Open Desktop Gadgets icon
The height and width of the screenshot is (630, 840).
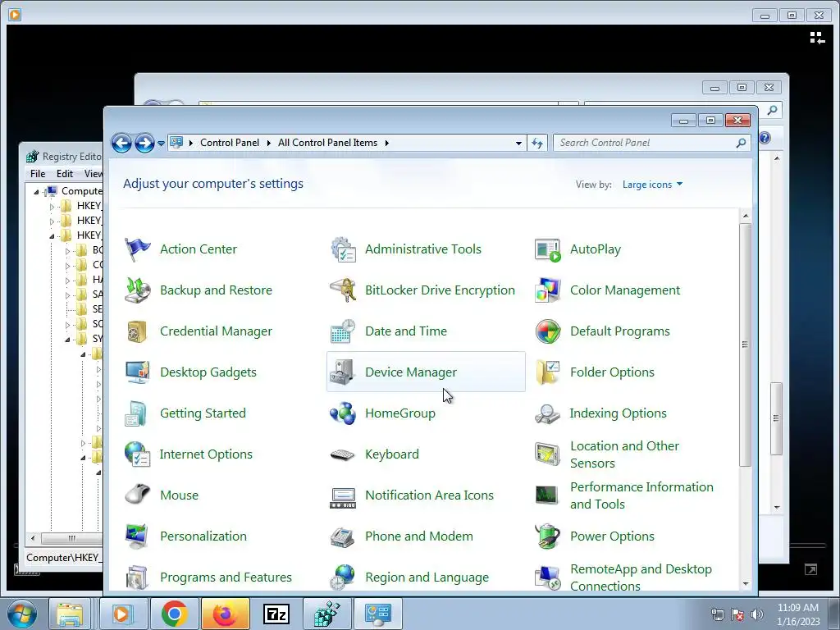137,372
